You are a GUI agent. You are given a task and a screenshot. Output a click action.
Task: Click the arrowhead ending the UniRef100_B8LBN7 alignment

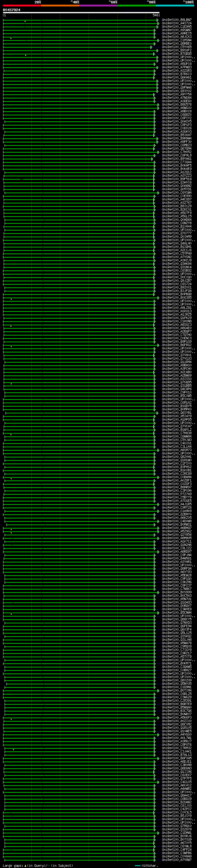click(x=158, y=20)
